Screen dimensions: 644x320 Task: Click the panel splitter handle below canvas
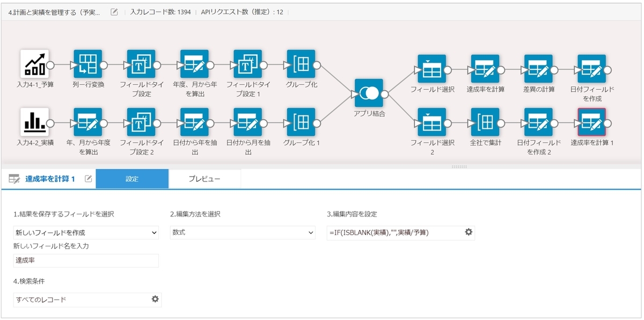[459, 166]
